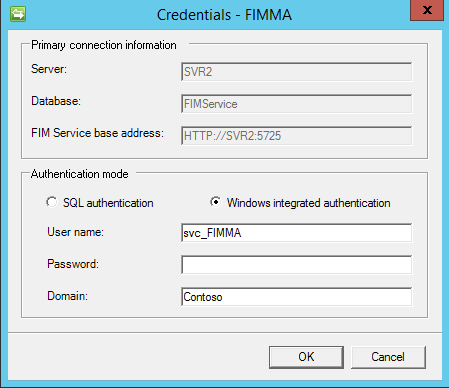The image size is (449, 388).
Task: Close the Credentials - FIMMA dialog
Action: [427, 10]
